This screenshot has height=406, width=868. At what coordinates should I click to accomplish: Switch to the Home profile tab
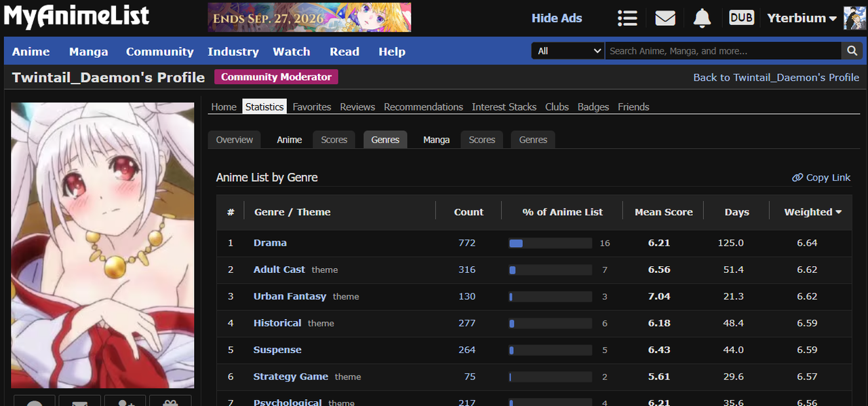[224, 107]
